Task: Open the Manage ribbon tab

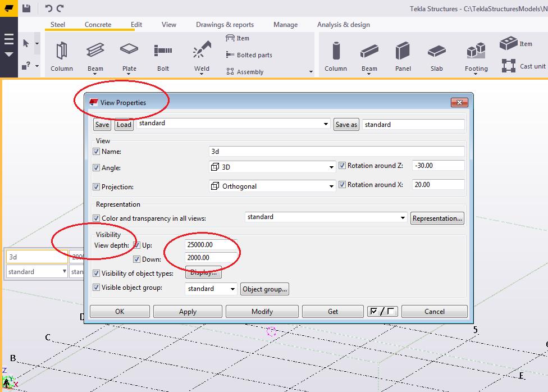Action: (x=286, y=25)
